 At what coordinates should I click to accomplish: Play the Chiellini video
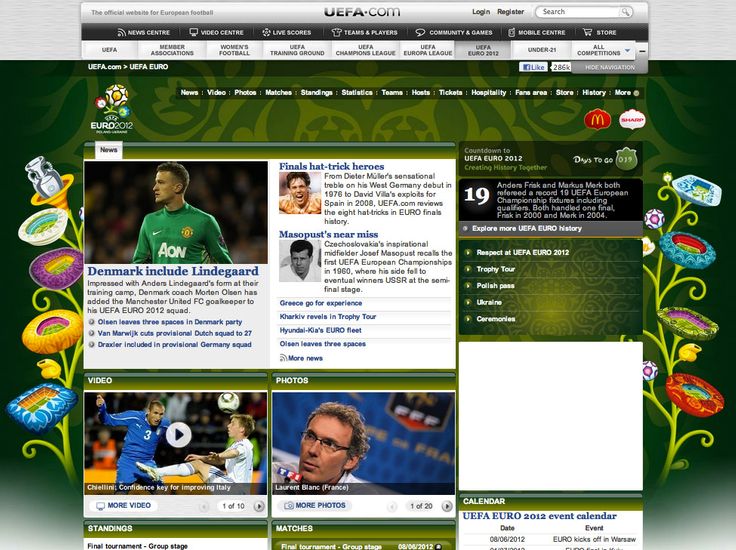pos(178,435)
